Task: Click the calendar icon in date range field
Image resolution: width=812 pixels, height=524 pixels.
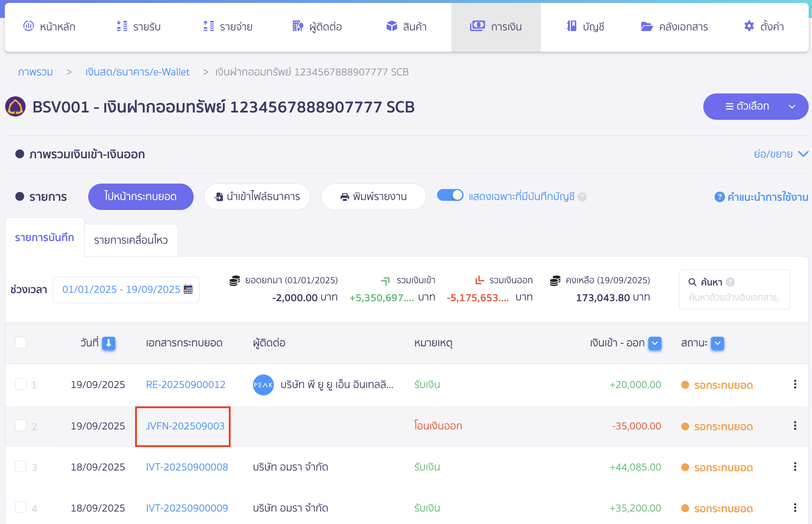Action: (188, 289)
